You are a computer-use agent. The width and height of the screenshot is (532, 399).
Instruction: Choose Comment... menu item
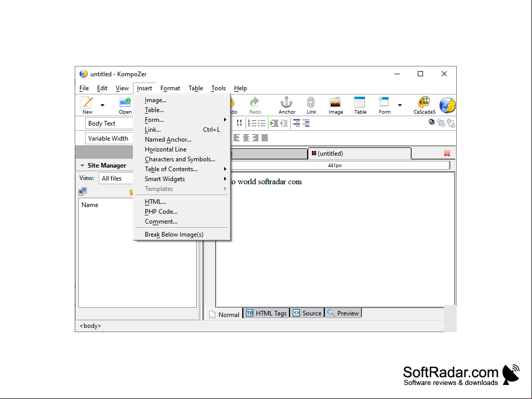[x=182, y=221]
